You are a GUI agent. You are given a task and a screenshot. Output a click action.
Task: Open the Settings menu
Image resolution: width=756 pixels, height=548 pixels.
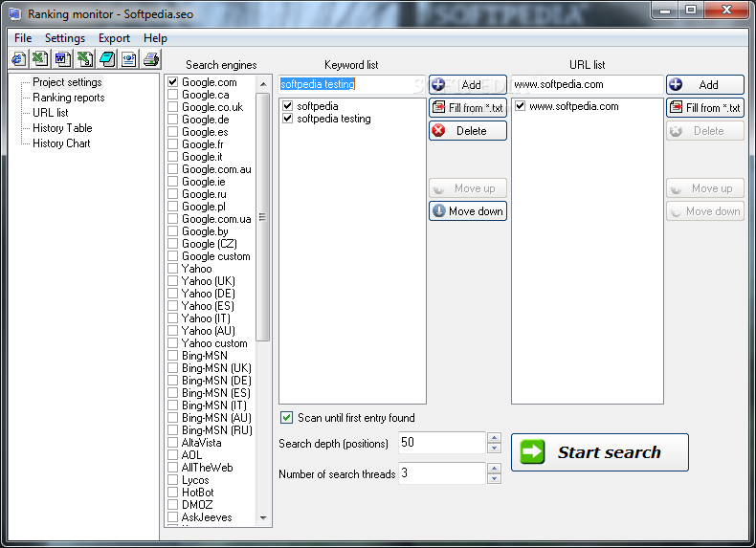click(65, 38)
